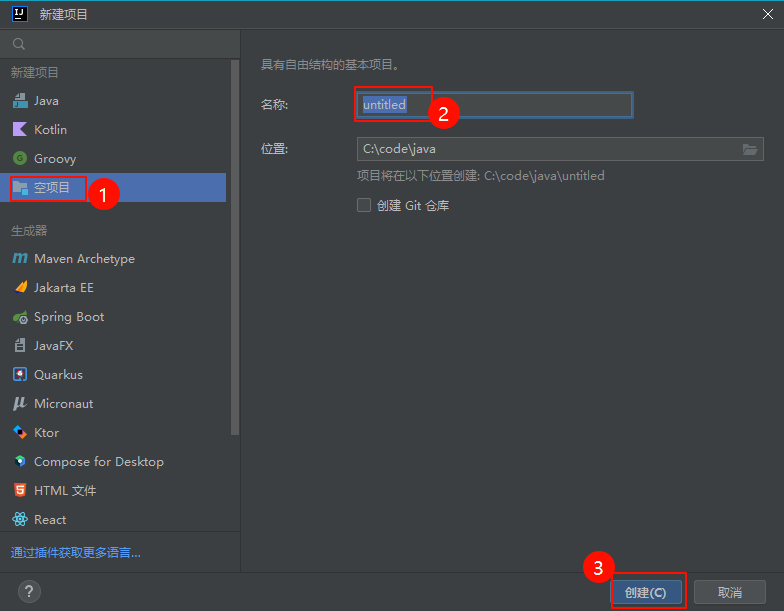The image size is (784, 611).
Task: Close the 新建项目 dialog
Action: pos(768,14)
